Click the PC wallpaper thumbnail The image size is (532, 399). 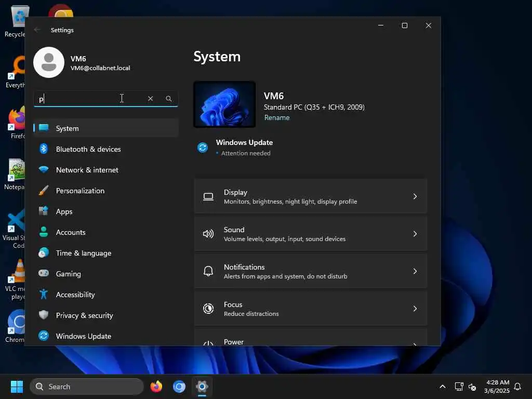(x=224, y=104)
